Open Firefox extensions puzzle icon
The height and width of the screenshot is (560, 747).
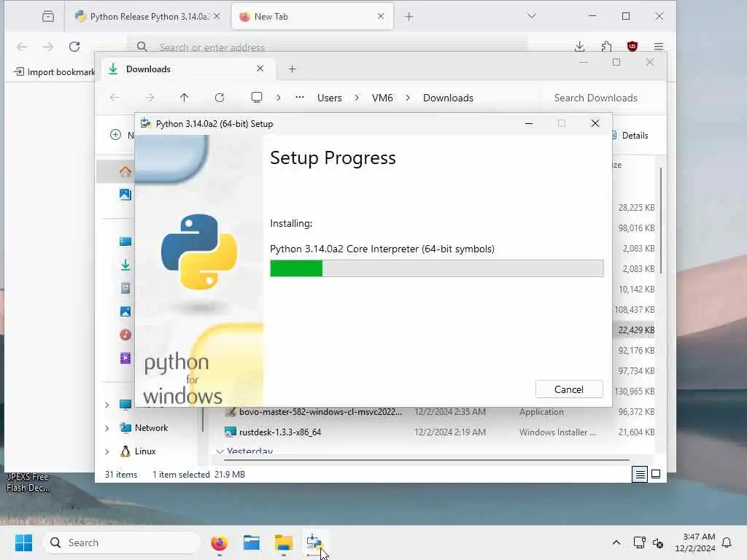(x=606, y=46)
